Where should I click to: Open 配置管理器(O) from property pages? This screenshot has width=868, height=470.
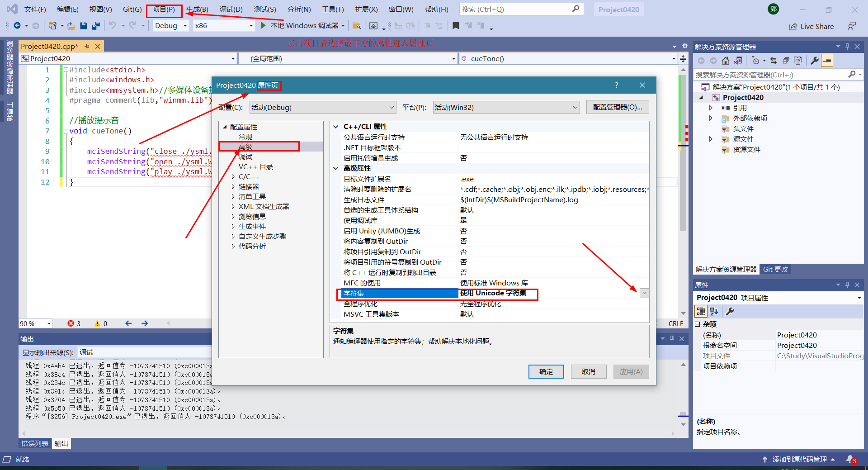(617, 107)
